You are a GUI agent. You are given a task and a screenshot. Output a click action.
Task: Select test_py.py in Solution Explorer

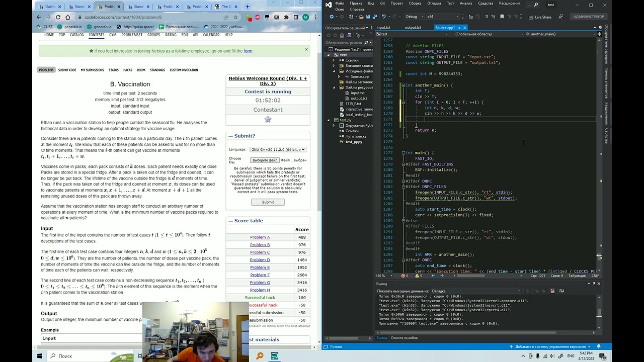click(354, 142)
